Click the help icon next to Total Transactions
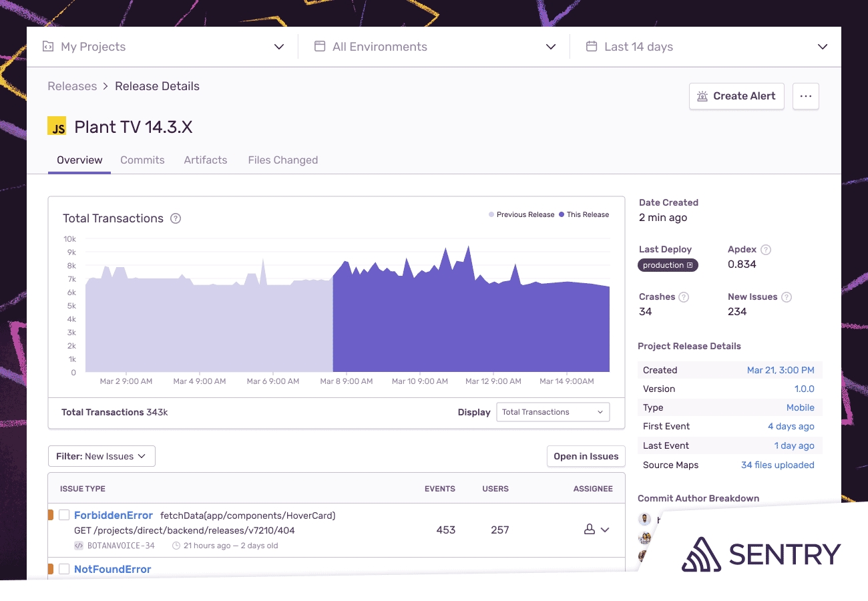 pos(176,218)
